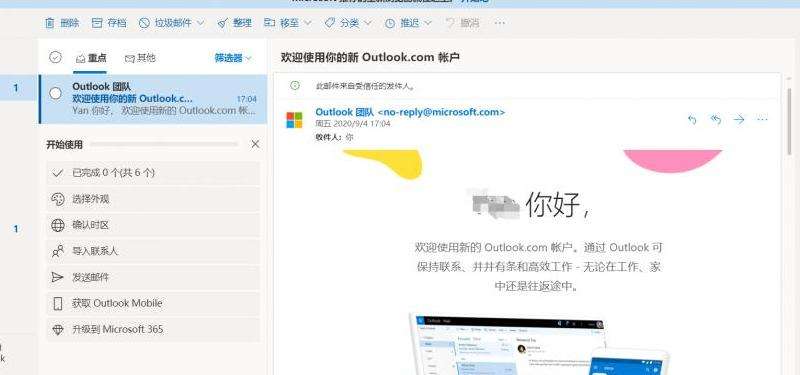This screenshot has height=375, width=800.
Task: Switch to the 其他 (Other) tab
Action: (x=140, y=58)
